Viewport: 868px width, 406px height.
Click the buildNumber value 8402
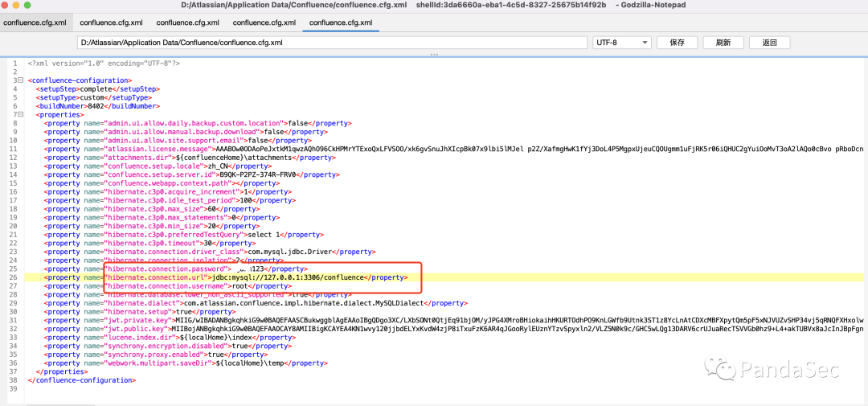pyautogui.click(x=96, y=106)
